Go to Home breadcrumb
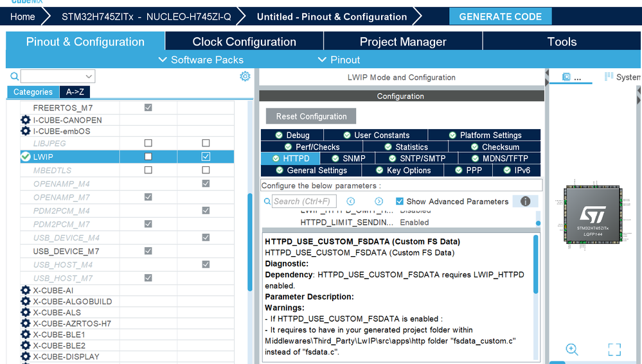Screen dimensions: 642x364 (x=22, y=17)
